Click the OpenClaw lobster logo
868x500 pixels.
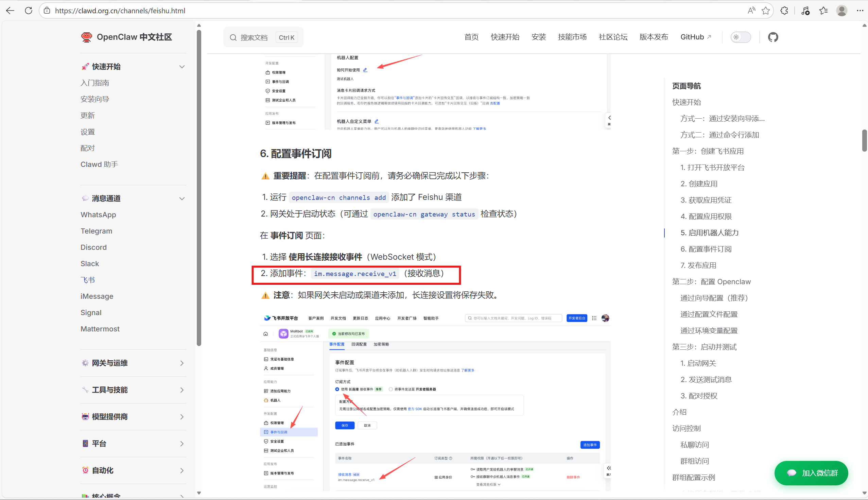[x=87, y=37]
